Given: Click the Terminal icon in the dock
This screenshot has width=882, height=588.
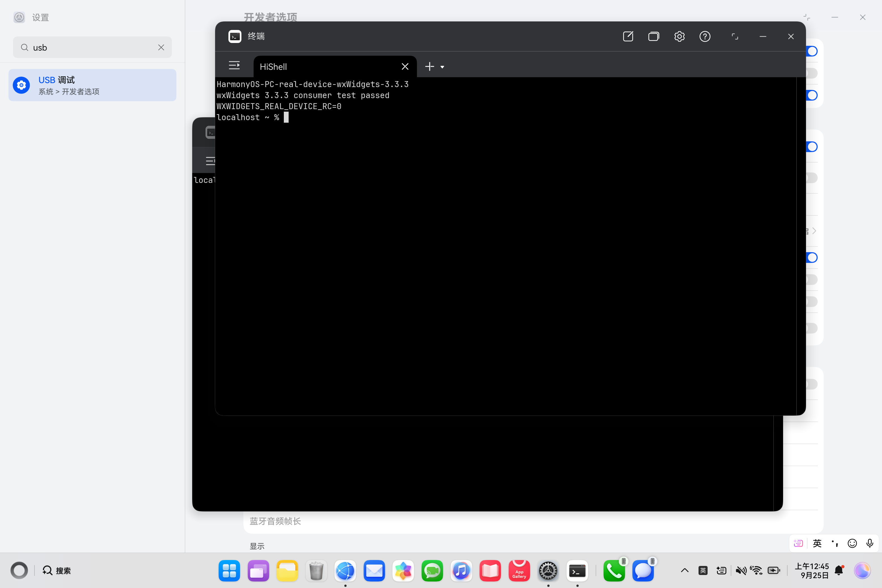Looking at the screenshot, I should point(578,571).
